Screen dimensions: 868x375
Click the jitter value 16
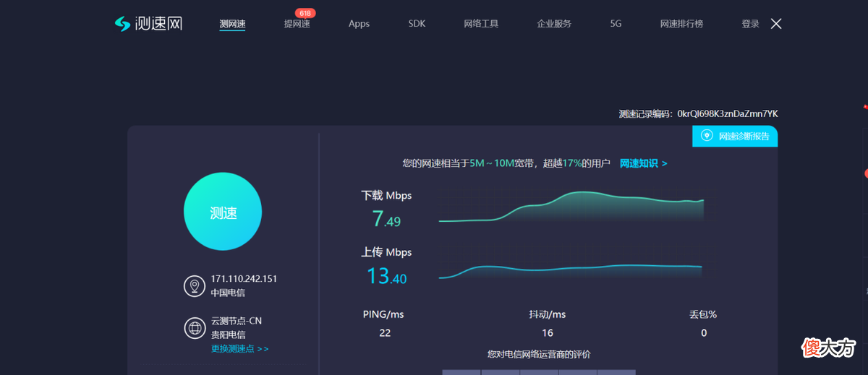(x=548, y=332)
